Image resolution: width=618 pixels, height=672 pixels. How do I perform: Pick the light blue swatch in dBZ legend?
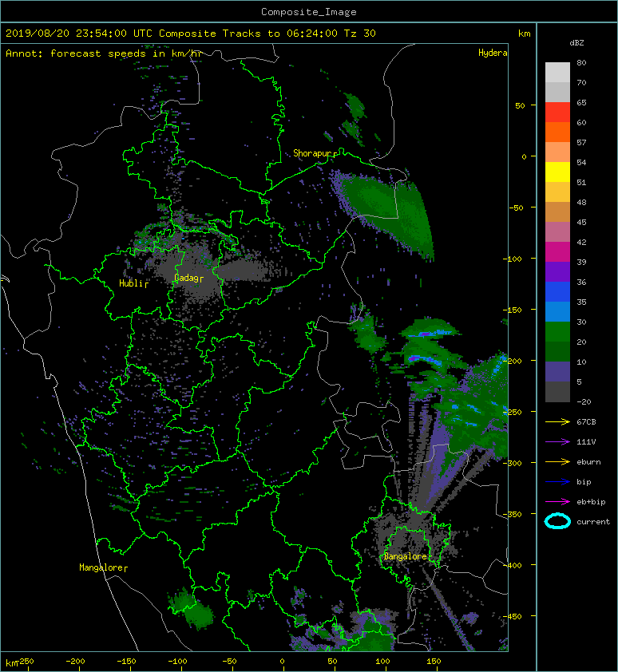557,311
